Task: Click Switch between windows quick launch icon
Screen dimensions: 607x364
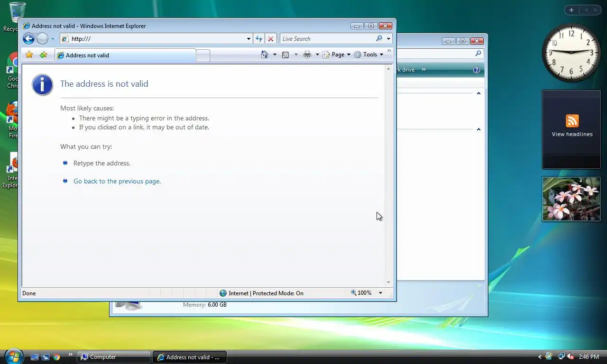Action: coord(46,357)
